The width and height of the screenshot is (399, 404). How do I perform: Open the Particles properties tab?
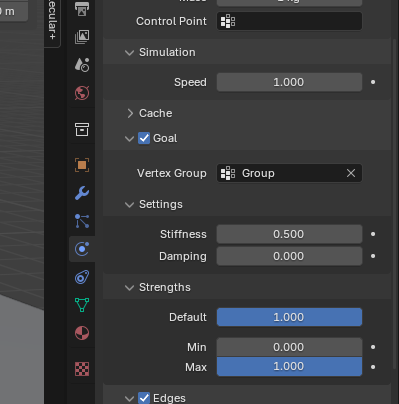tap(82, 221)
